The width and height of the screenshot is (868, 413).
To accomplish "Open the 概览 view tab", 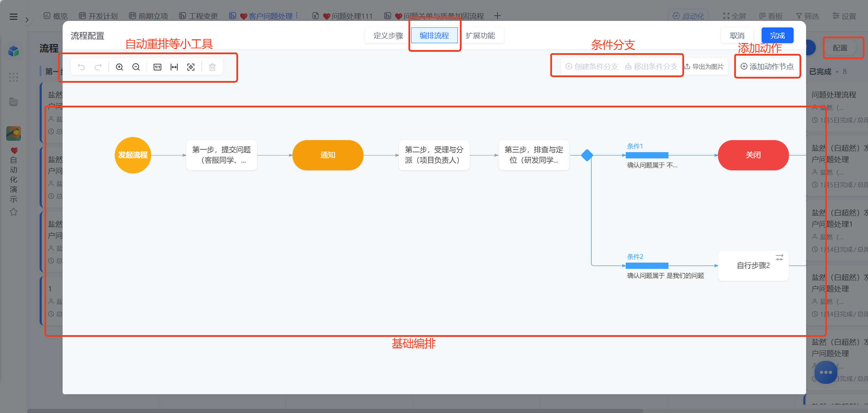I will (x=56, y=16).
